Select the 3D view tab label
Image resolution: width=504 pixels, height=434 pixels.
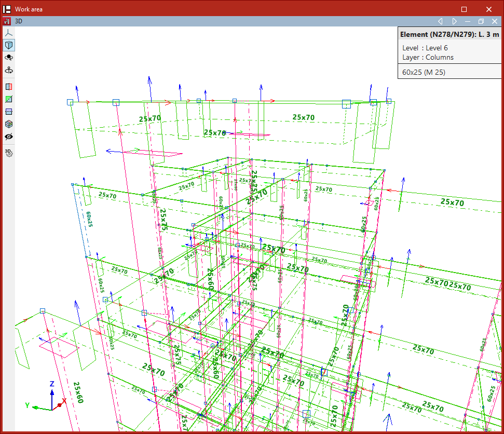[19, 21]
